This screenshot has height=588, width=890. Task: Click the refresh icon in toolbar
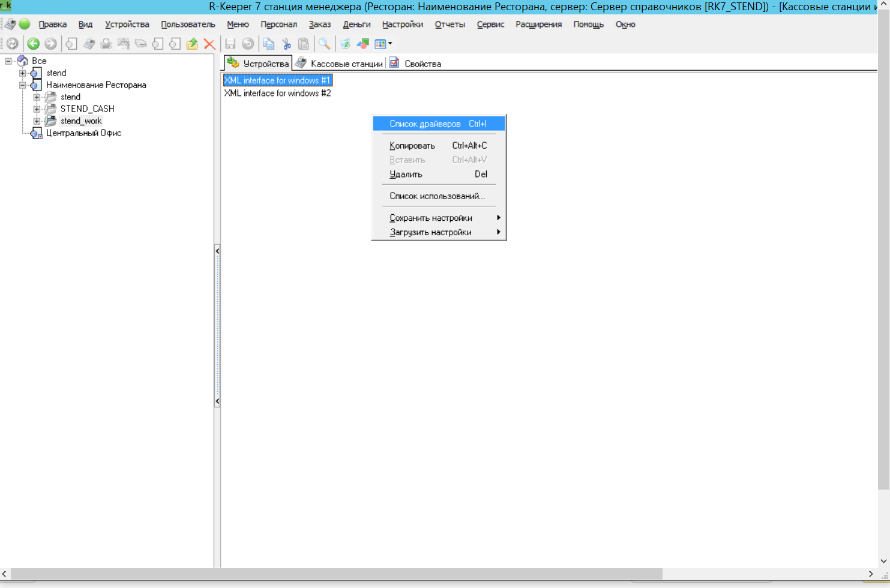12,44
